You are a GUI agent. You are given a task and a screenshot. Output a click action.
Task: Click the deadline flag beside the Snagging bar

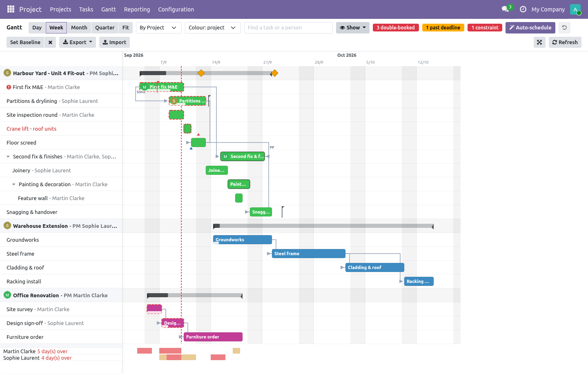coord(283,212)
